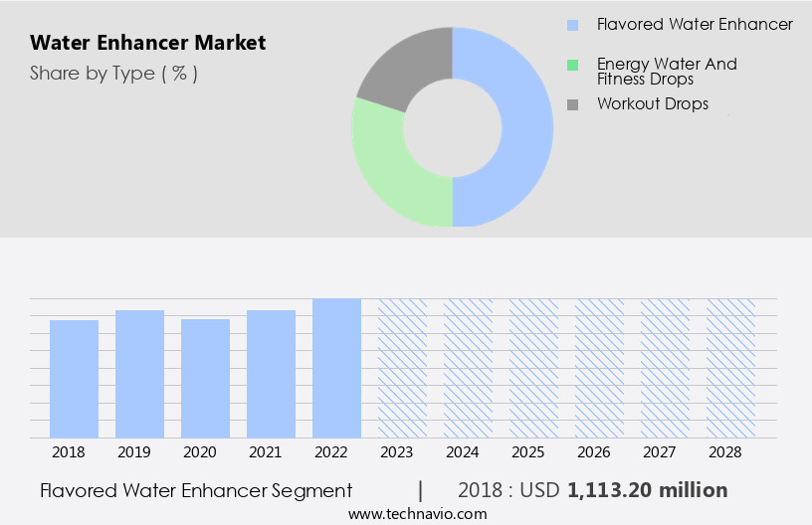Click the hatched 2025 forecast bar

click(x=533, y=368)
